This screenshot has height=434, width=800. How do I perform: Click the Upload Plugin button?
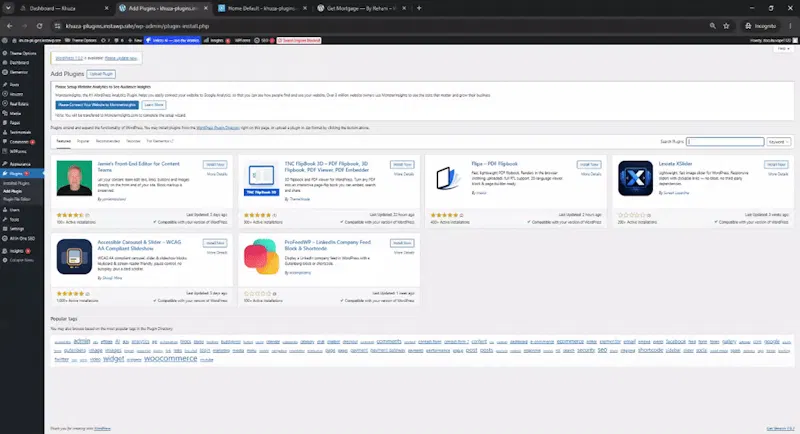pos(101,74)
